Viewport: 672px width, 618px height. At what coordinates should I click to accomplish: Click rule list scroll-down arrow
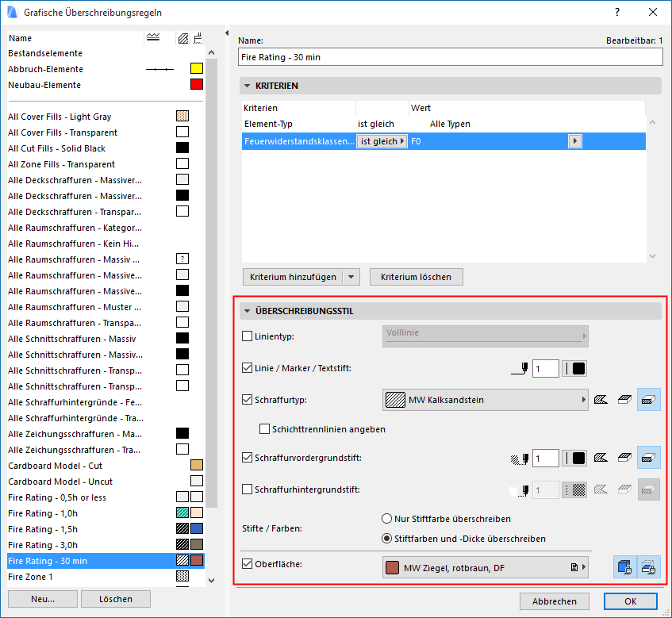point(211,580)
